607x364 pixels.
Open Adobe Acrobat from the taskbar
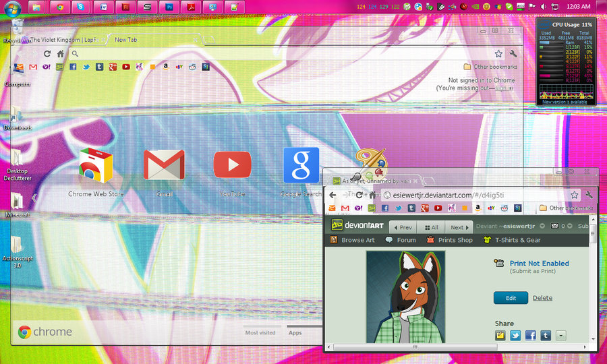(x=192, y=7)
